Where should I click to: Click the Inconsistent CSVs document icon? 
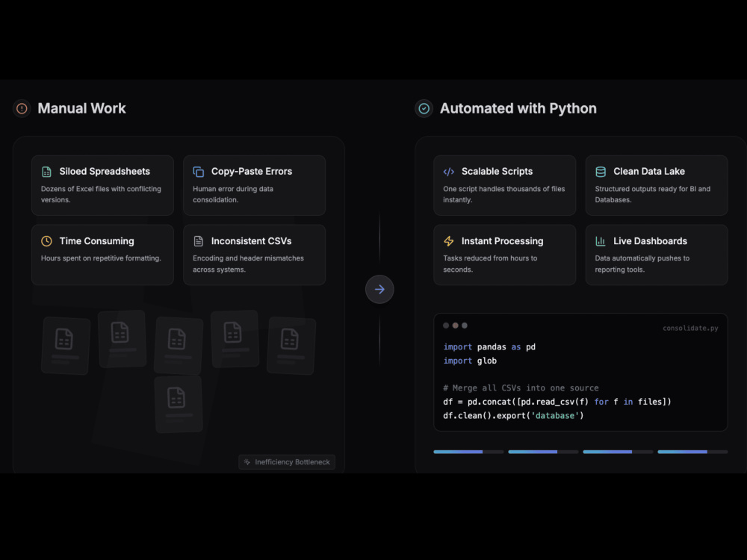[198, 241]
